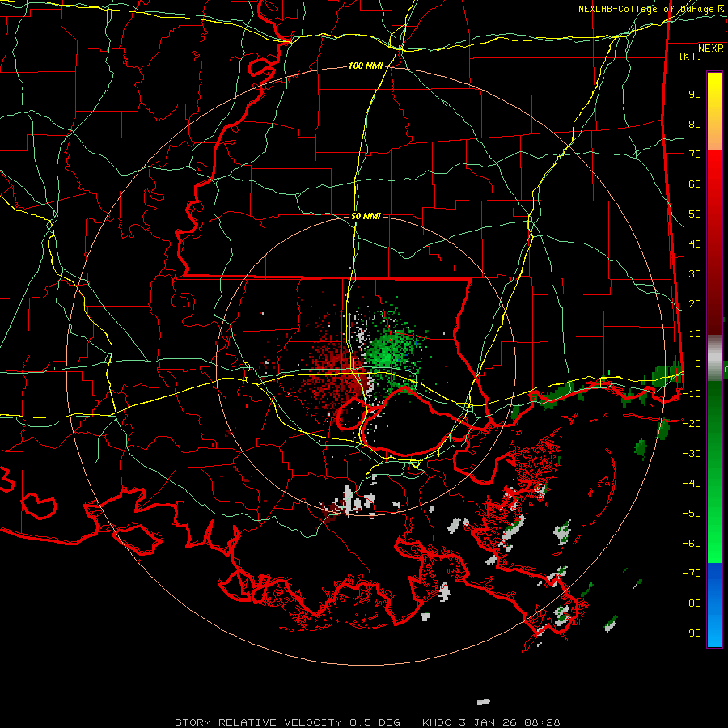Select the 50 knot scale label
The image size is (728, 728).
(695, 214)
